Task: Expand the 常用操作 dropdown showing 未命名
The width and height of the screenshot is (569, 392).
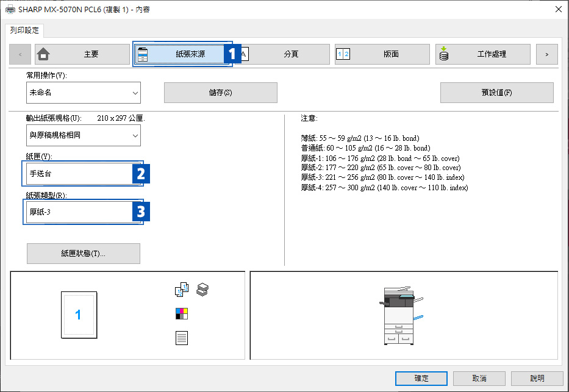Action: (83, 93)
